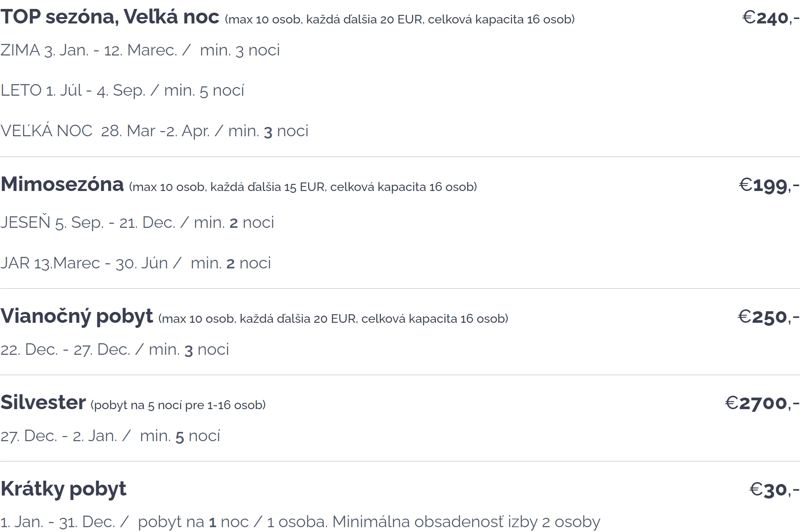Image resolution: width=804 pixels, height=532 pixels.
Task: Click the Silvester note "pobyt na 5 nocí"
Action: click(178, 405)
